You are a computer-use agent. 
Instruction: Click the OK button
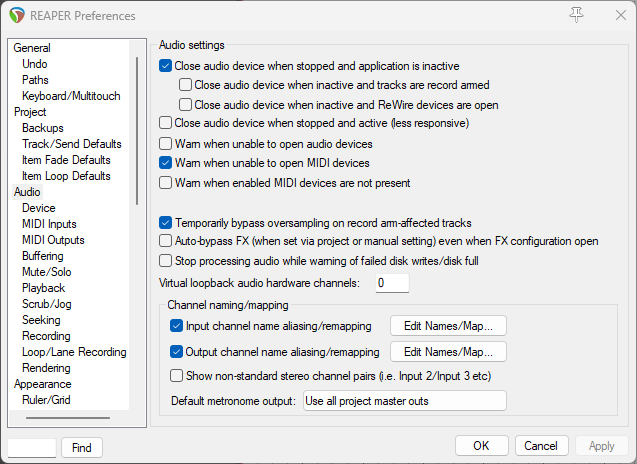[481, 446]
